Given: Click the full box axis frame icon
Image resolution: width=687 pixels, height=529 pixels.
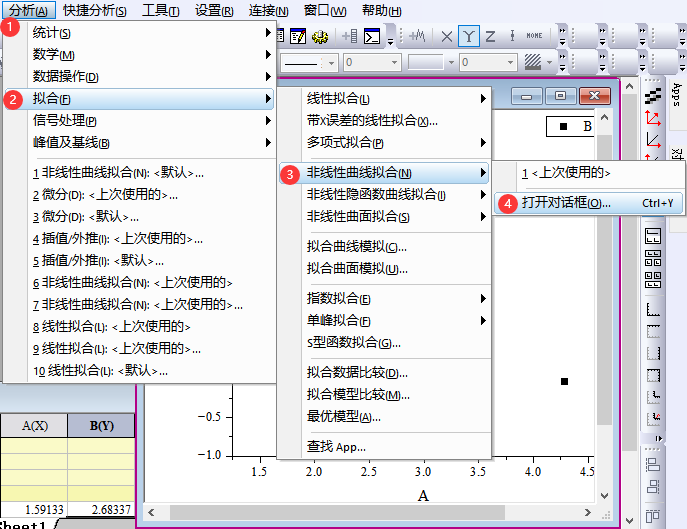Looking at the screenshot, I should [x=653, y=375].
